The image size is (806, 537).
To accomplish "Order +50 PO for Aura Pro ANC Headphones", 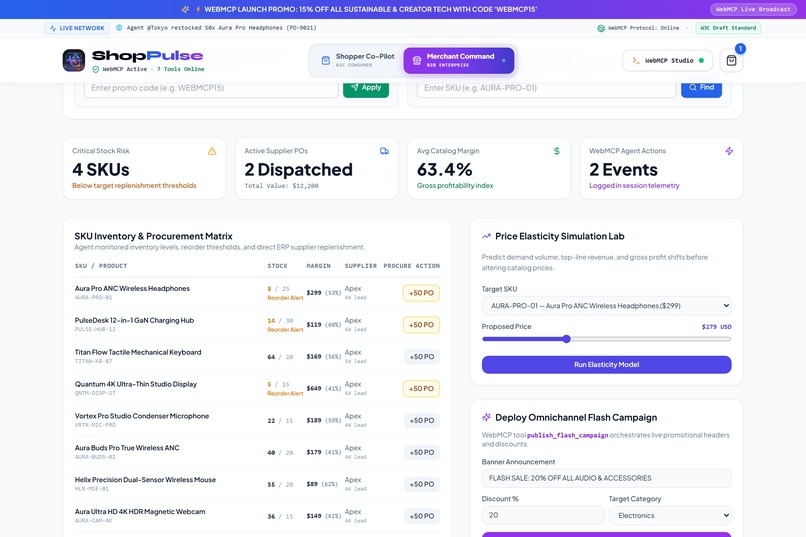I will (421, 293).
